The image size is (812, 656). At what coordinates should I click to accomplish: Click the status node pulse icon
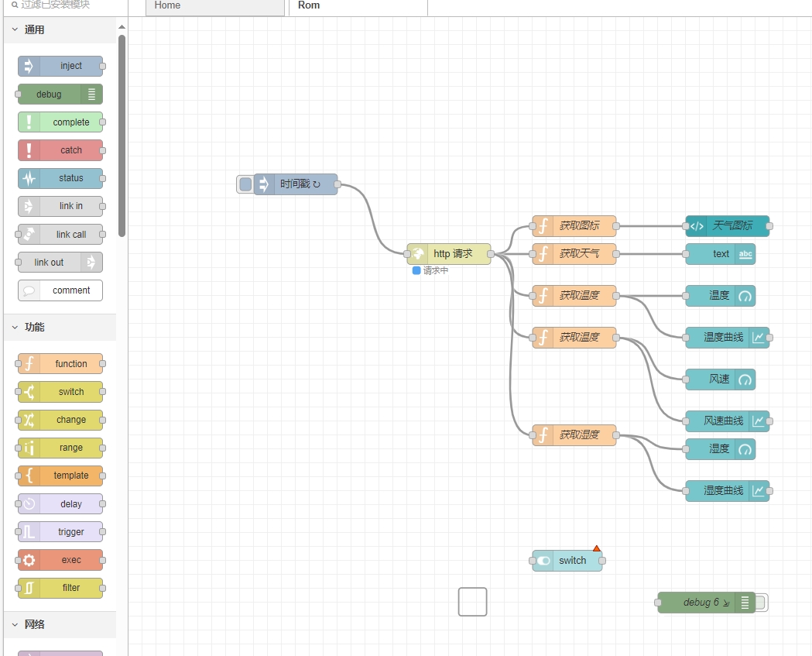click(x=29, y=178)
